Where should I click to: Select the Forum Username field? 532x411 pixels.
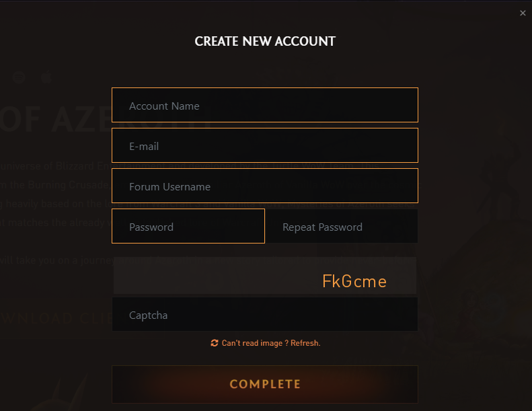pyautogui.click(x=264, y=186)
